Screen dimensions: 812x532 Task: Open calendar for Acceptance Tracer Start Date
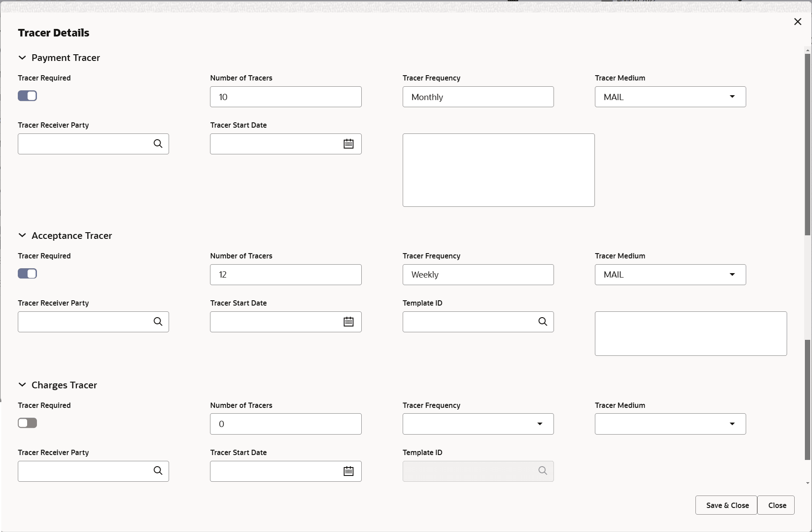point(348,322)
